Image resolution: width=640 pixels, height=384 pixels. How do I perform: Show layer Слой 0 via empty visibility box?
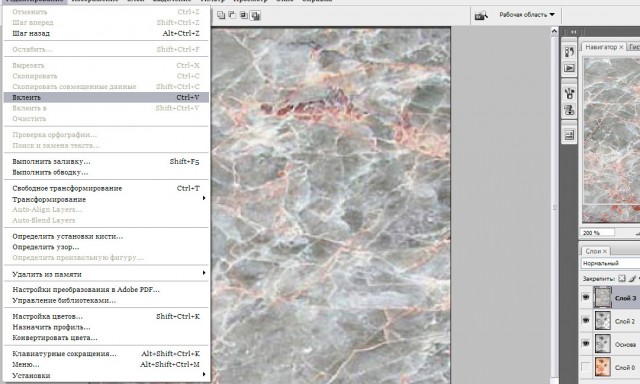click(x=586, y=367)
